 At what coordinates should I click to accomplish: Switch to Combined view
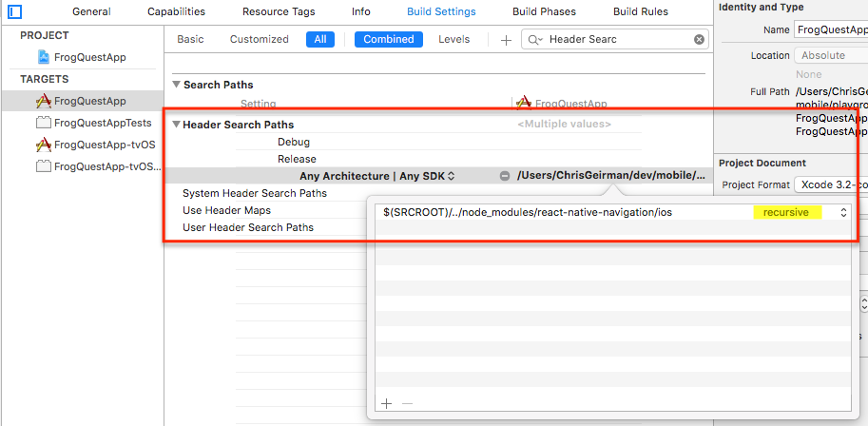[x=389, y=39]
